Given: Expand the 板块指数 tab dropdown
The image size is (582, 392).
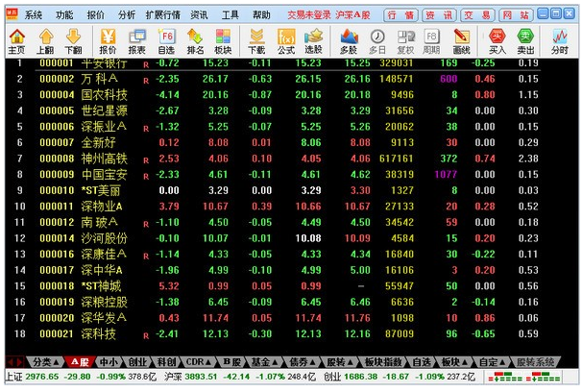Looking at the screenshot, I should click(383, 361).
